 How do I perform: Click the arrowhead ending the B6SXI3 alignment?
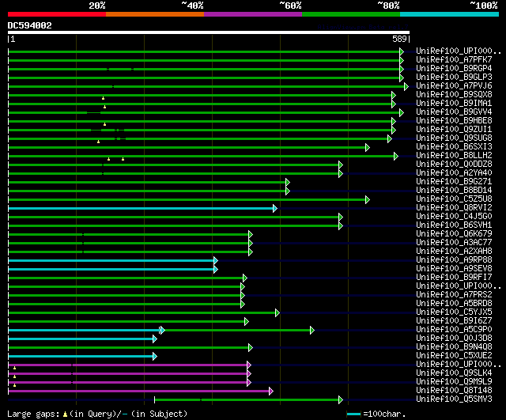tap(368, 148)
